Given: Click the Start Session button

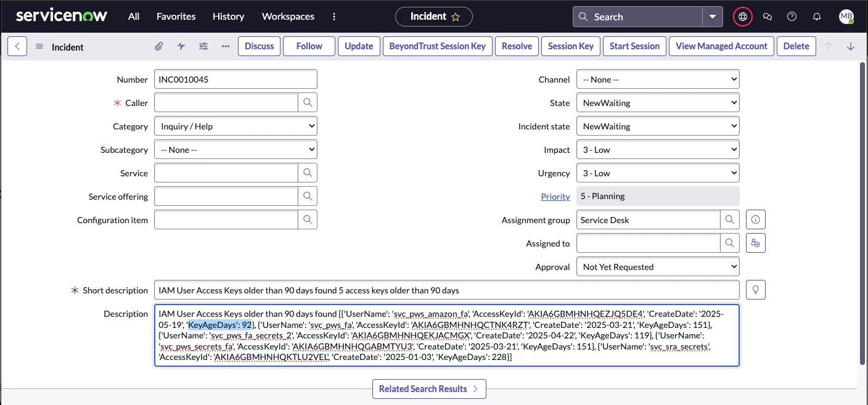Looking at the screenshot, I should click(x=634, y=46).
